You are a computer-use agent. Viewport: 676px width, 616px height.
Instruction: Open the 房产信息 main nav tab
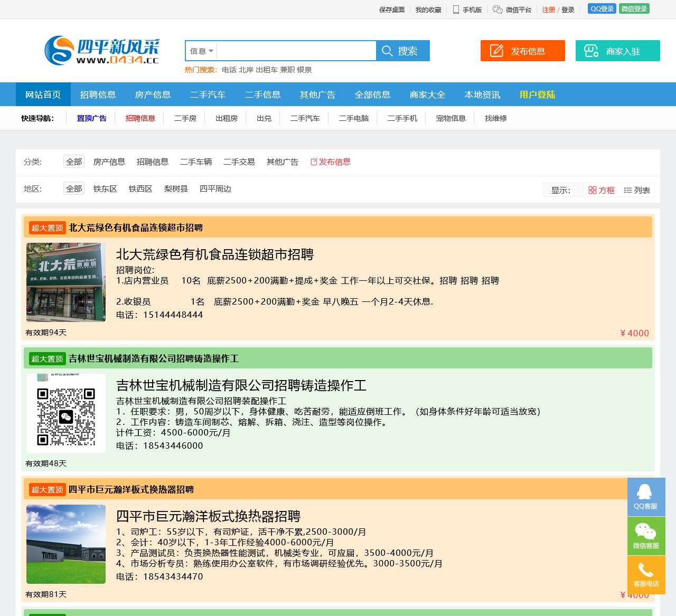(x=153, y=94)
